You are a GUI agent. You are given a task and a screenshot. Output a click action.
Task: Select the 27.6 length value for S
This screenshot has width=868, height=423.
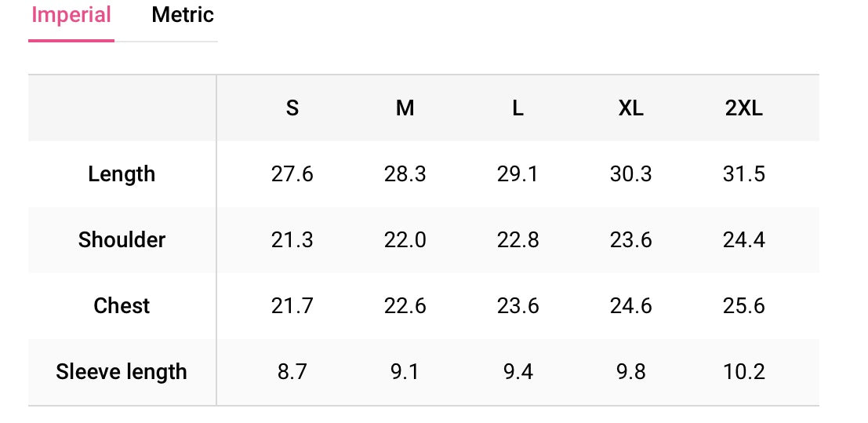(x=292, y=175)
